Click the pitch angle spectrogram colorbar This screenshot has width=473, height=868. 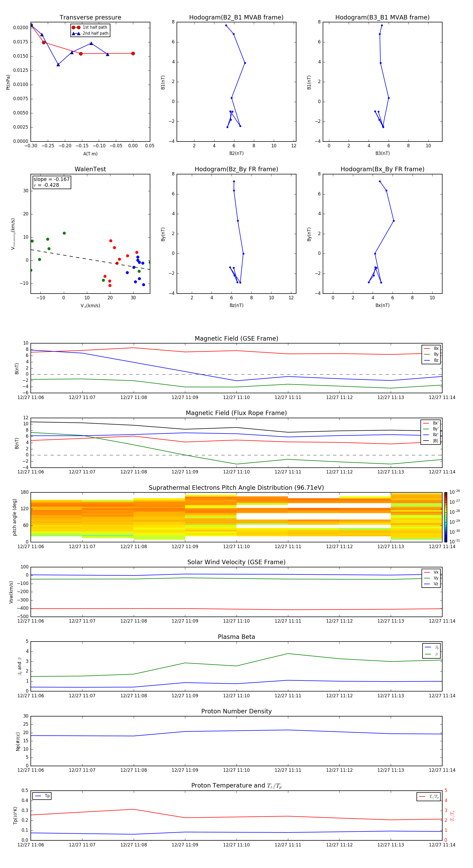445,517
